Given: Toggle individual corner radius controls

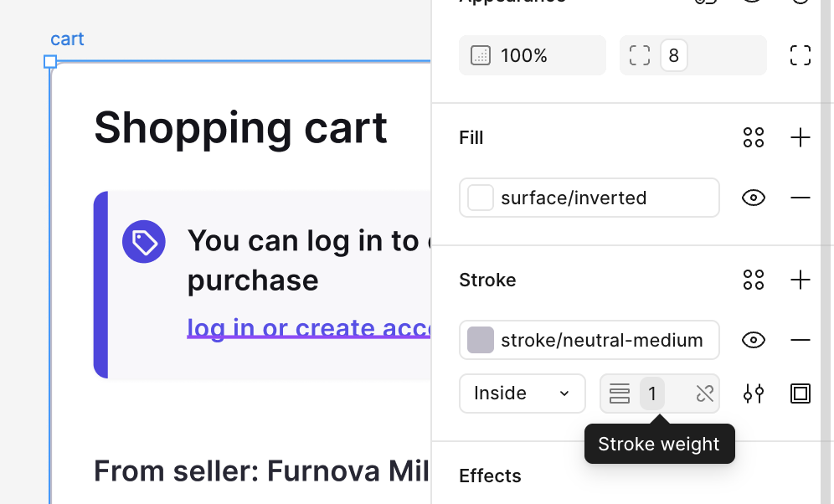Looking at the screenshot, I should point(801,55).
